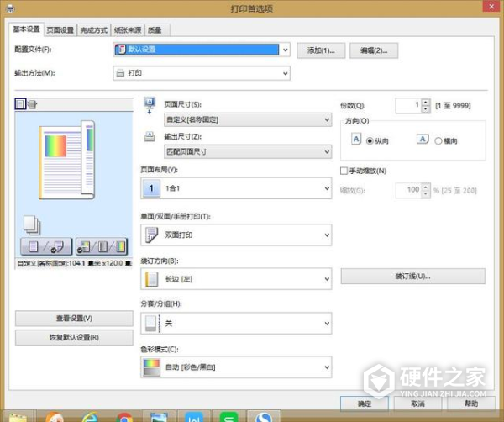The width and height of the screenshot is (504, 422).
Task: Open help via 帮助 button
Action: point(471,404)
